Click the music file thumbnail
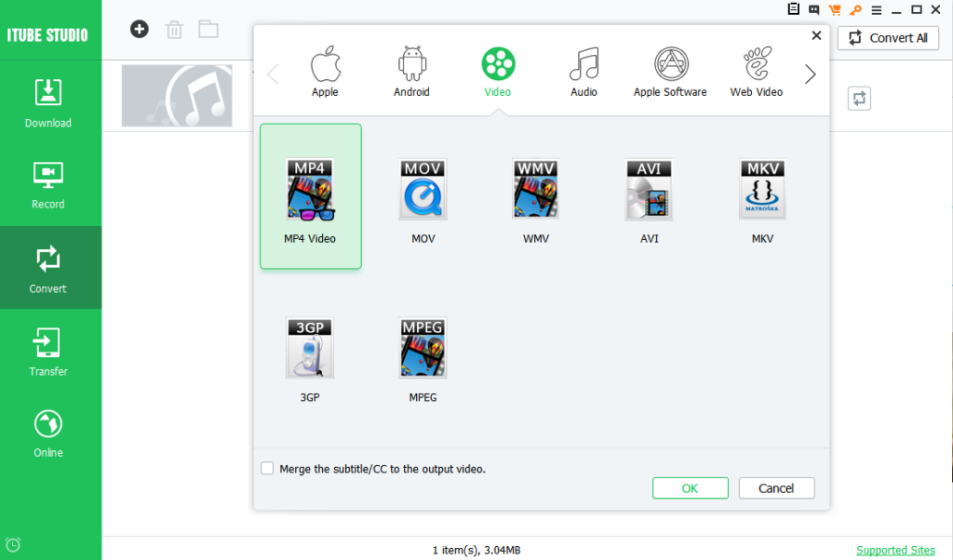The width and height of the screenshot is (953, 560). (177, 96)
